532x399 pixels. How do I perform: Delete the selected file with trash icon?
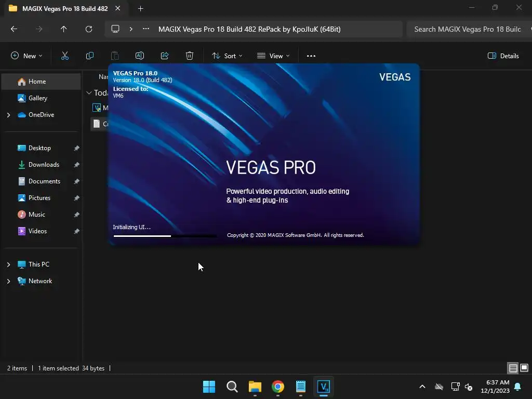click(x=190, y=56)
